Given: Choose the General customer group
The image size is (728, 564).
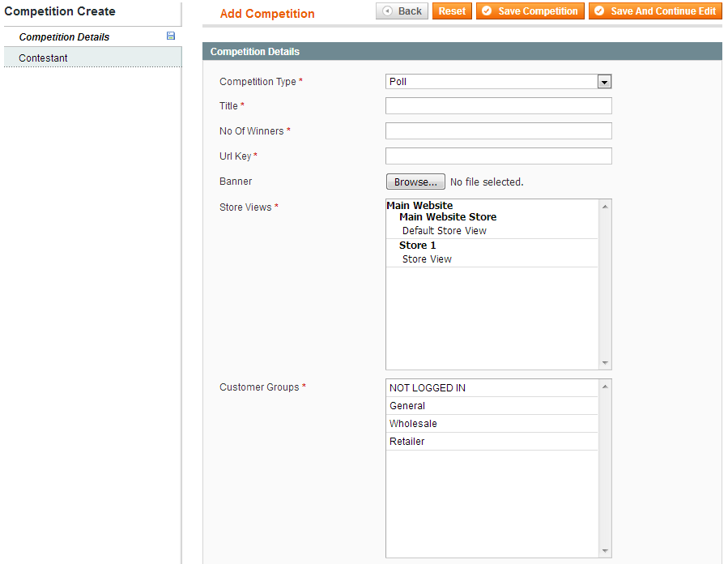Looking at the screenshot, I should click(407, 406).
